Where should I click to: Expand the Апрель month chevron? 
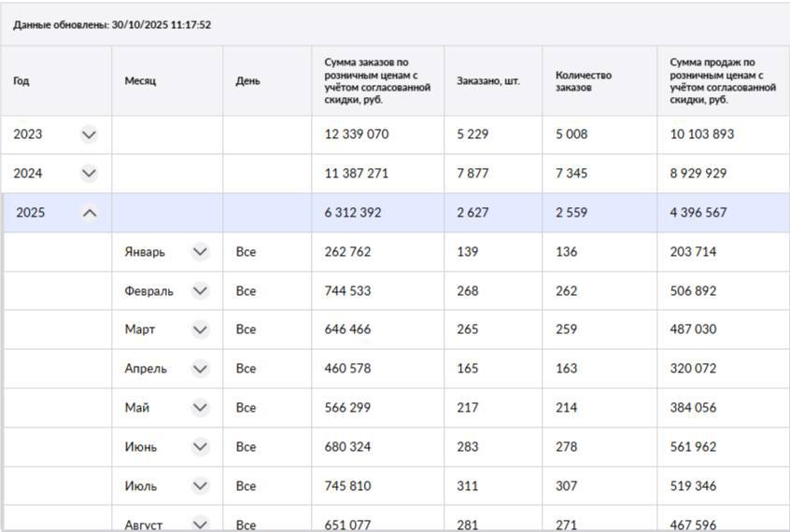click(x=200, y=369)
